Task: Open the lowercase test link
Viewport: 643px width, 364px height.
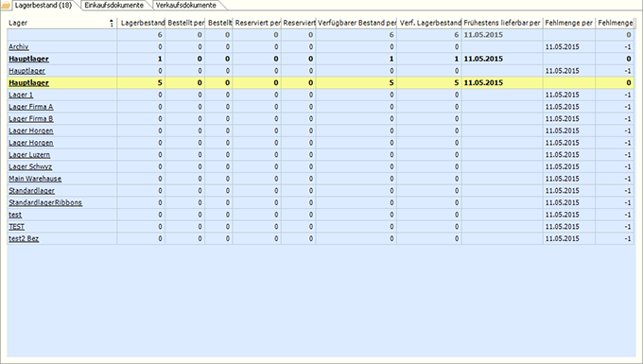Action: (15, 215)
